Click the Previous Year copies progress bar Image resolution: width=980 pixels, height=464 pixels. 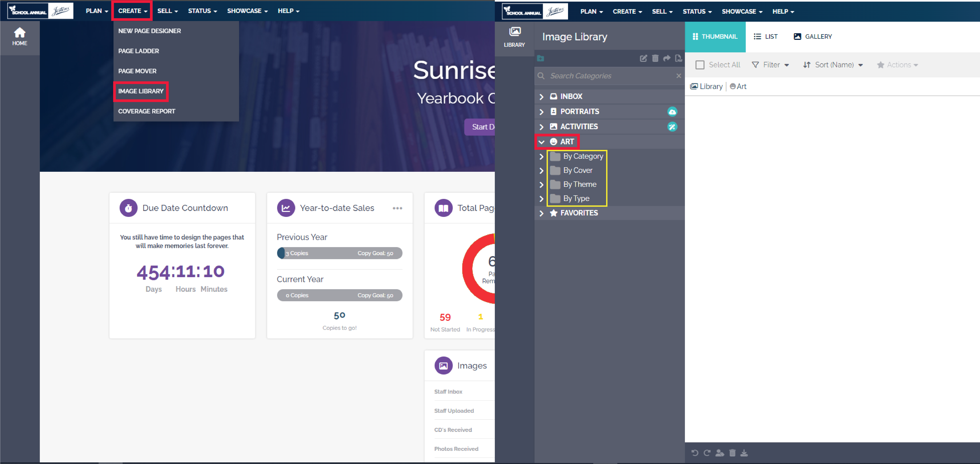pos(339,253)
